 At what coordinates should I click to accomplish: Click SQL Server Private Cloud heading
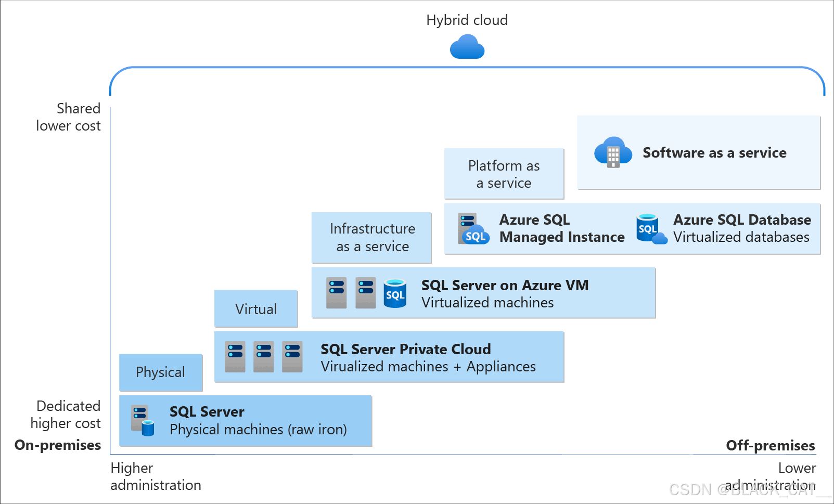pos(406,350)
